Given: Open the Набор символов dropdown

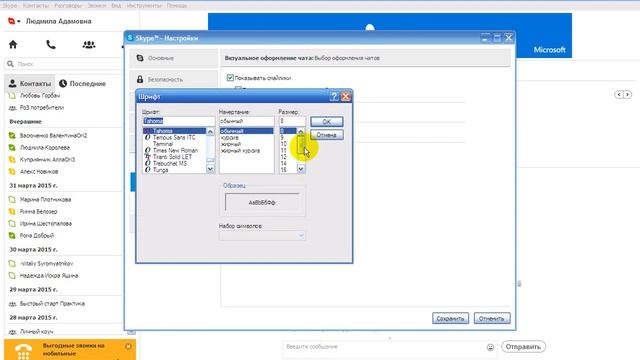Looking at the screenshot, I should coord(262,236).
